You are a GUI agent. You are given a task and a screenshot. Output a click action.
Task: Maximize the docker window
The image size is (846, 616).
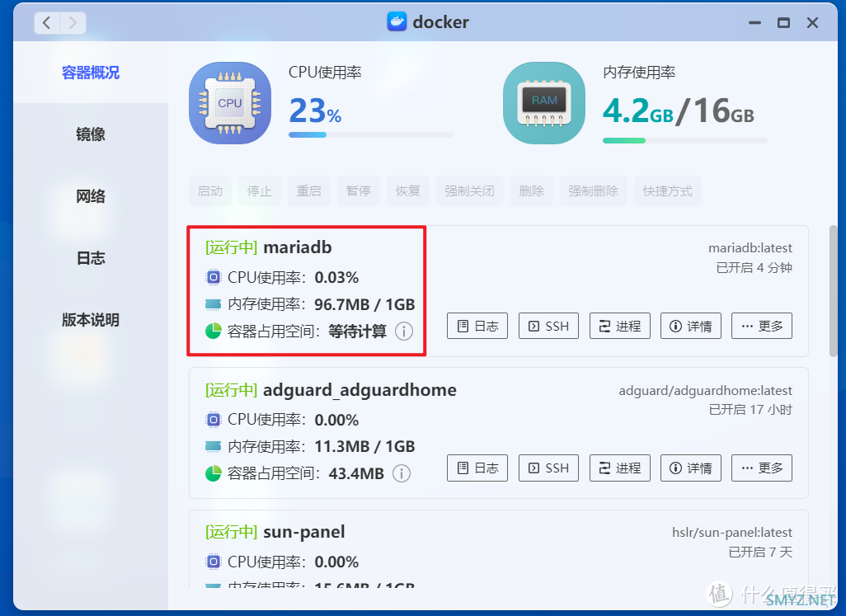(x=783, y=22)
